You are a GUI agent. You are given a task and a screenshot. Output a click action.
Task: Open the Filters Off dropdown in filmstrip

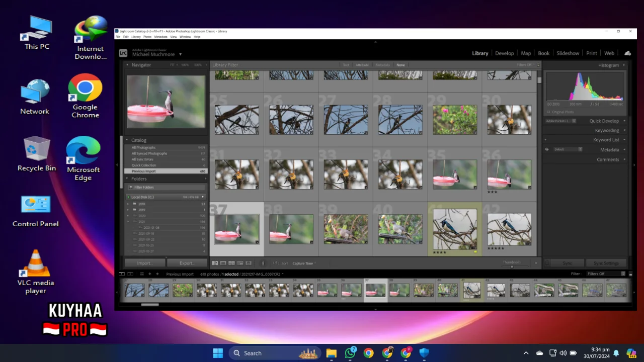(x=606, y=274)
